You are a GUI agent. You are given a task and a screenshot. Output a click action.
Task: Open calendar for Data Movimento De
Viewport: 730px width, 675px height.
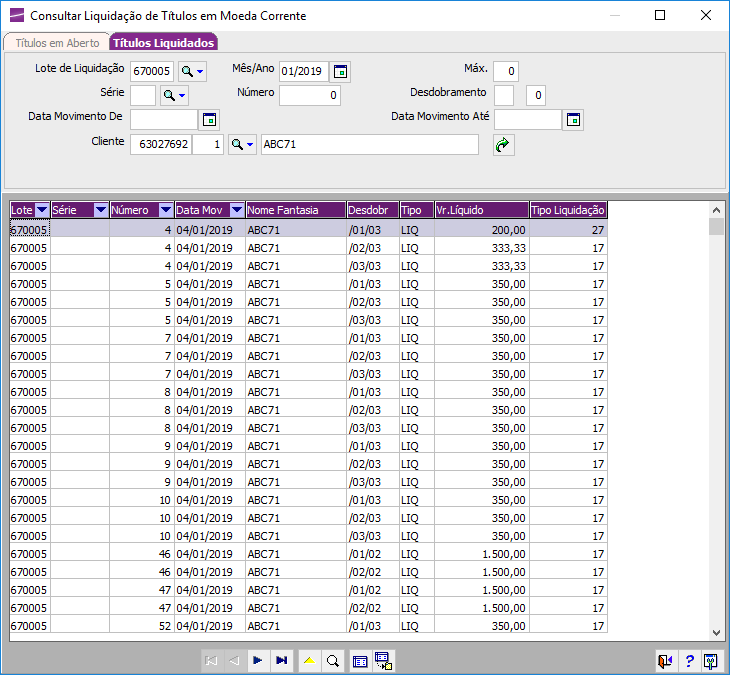tap(209, 120)
